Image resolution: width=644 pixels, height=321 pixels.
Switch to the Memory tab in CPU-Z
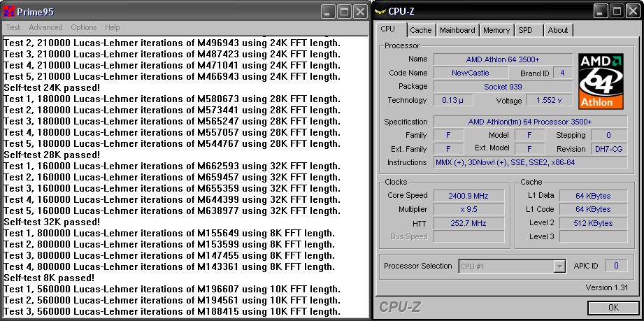click(x=496, y=30)
